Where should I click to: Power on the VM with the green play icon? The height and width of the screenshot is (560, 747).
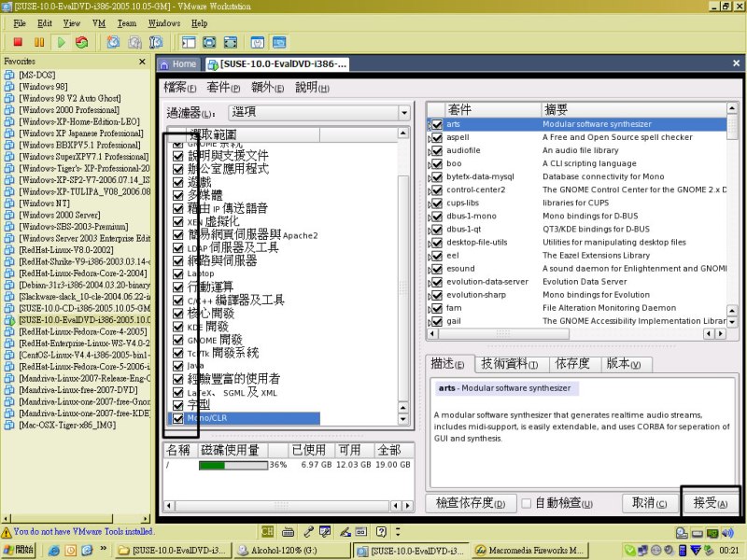point(61,42)
